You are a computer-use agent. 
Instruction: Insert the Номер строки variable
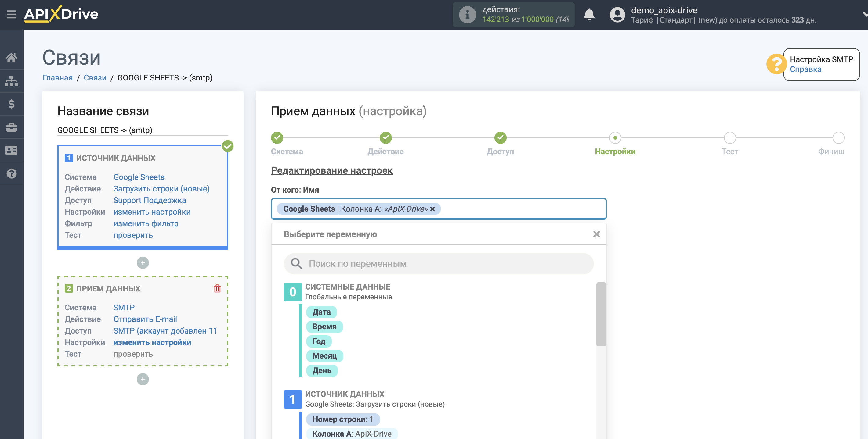click(343, 419)
